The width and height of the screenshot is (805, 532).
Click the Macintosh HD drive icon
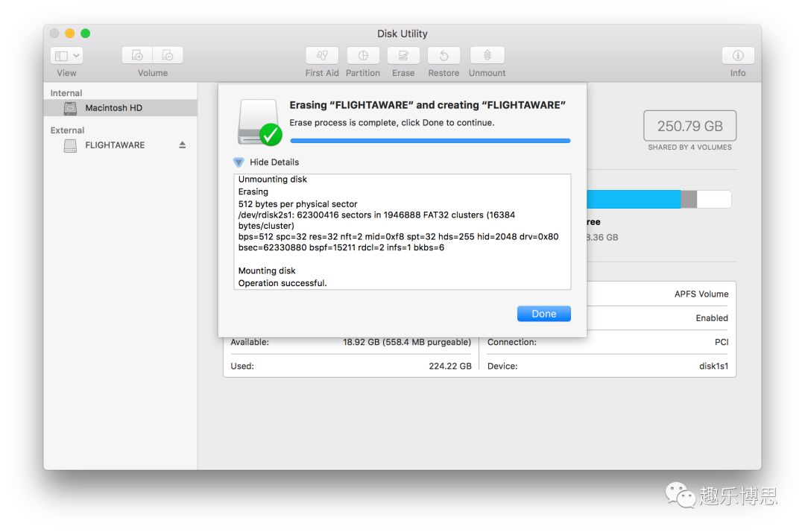coord(70,108)
